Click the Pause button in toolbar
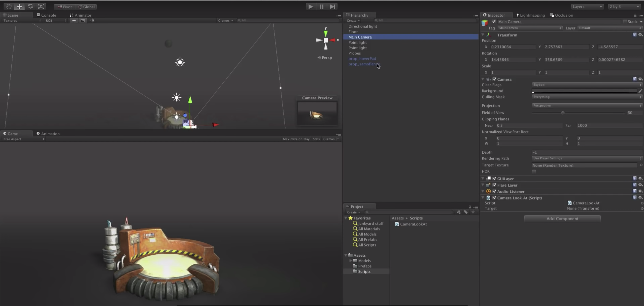 click(322, 6)
